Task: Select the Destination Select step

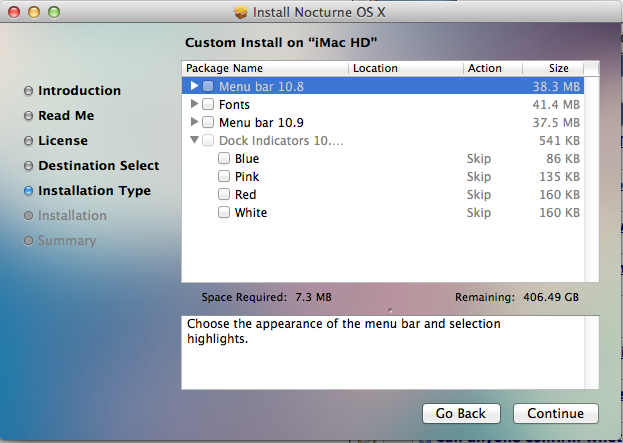Action: coord(99,166)
